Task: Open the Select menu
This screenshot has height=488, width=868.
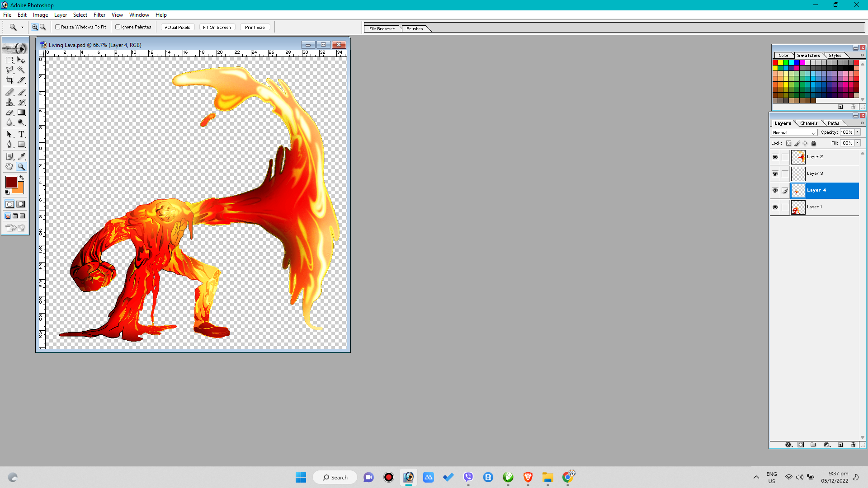Action: pyautogui.click(x=80, y=15)
